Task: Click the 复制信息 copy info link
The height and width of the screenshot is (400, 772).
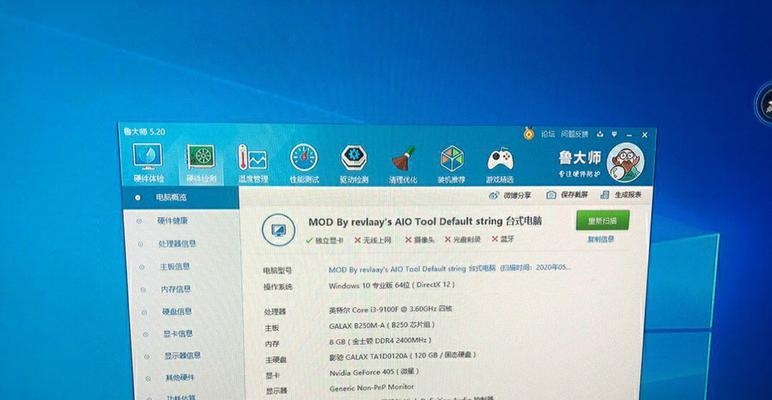Action: click(601, 239)
